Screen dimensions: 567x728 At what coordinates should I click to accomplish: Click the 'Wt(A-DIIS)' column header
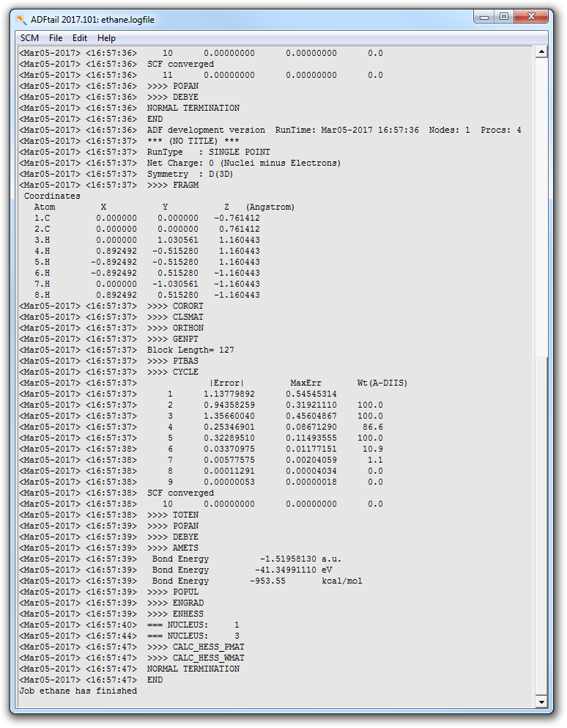point(382,383)
